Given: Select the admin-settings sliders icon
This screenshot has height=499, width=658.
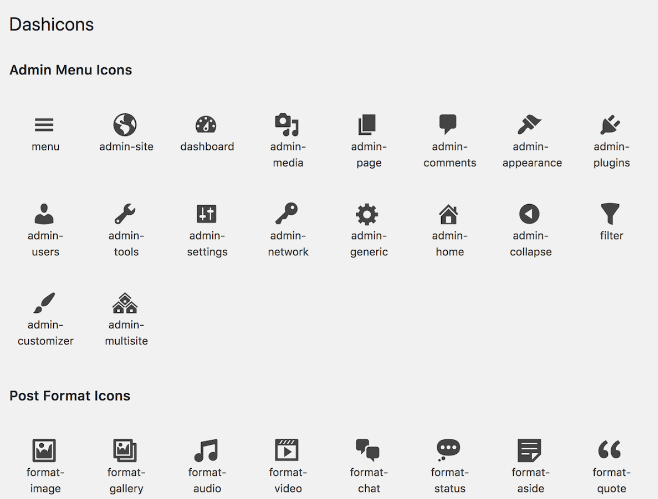Looking at the screenshot, I should pyautogui.click(x=206, y=214).
